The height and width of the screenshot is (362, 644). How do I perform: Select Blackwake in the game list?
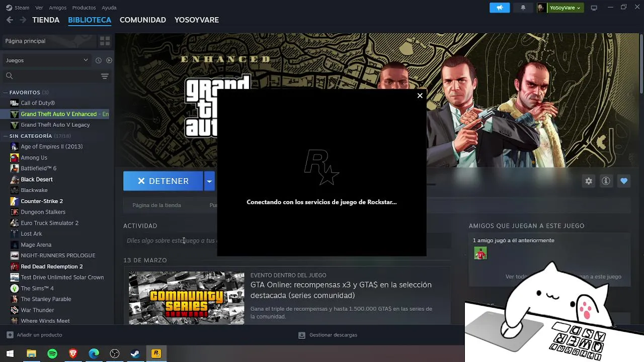click(34, 190)
